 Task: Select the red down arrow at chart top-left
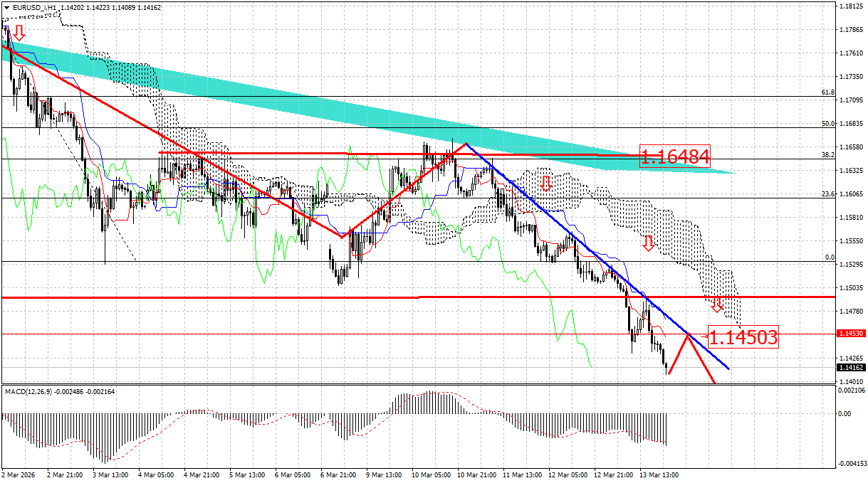coord(19,32)
